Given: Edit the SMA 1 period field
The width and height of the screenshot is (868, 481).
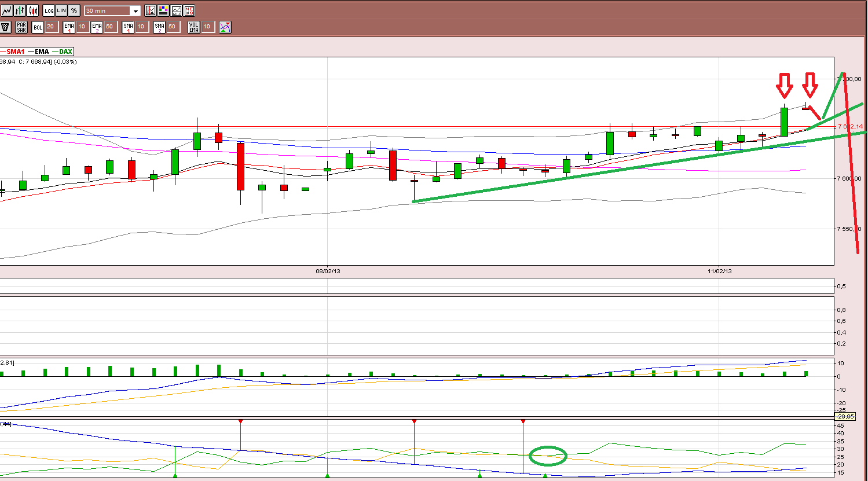Looking at the screenshot, I should pyautogui.click(x=141, y=27).
